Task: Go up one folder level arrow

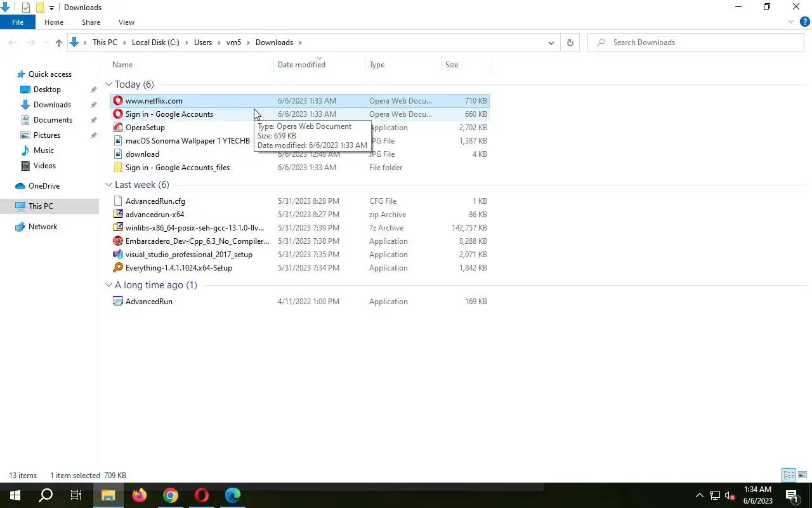Action: 59,43
